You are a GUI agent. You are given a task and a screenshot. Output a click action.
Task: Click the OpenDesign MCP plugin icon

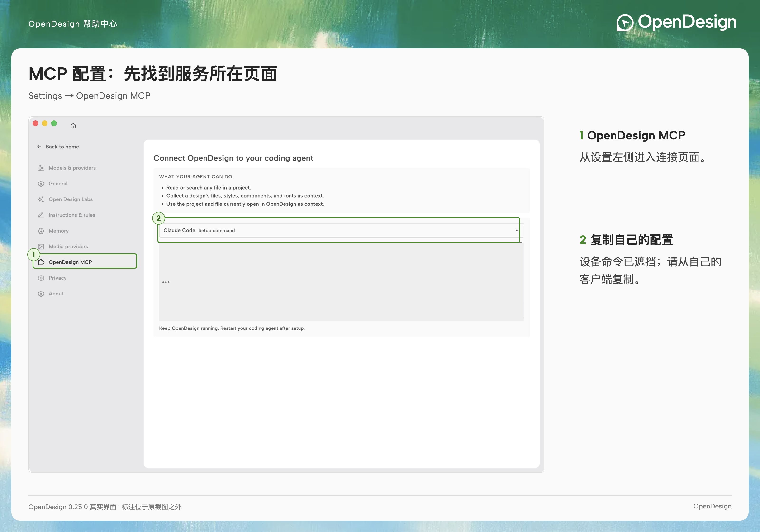click(x=41, y=262)
